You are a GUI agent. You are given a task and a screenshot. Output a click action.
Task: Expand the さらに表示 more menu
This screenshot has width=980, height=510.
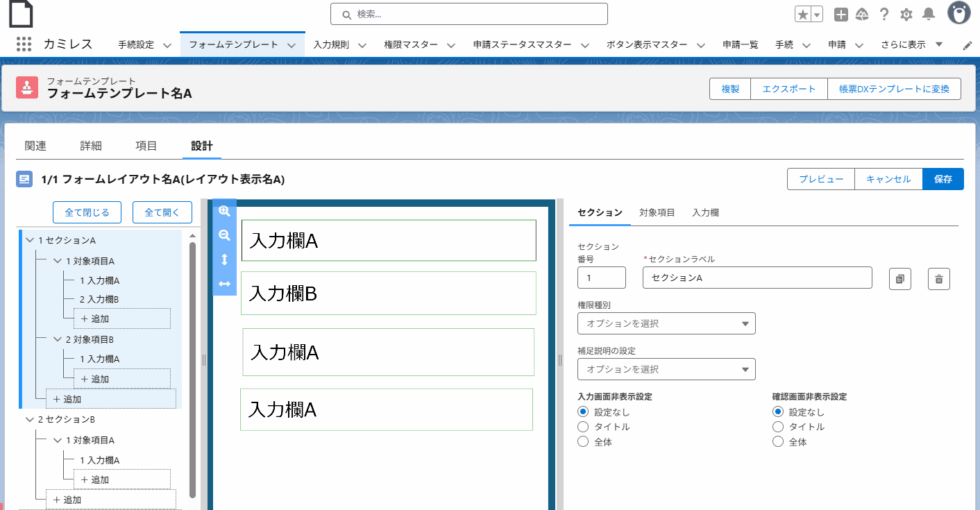912,44
